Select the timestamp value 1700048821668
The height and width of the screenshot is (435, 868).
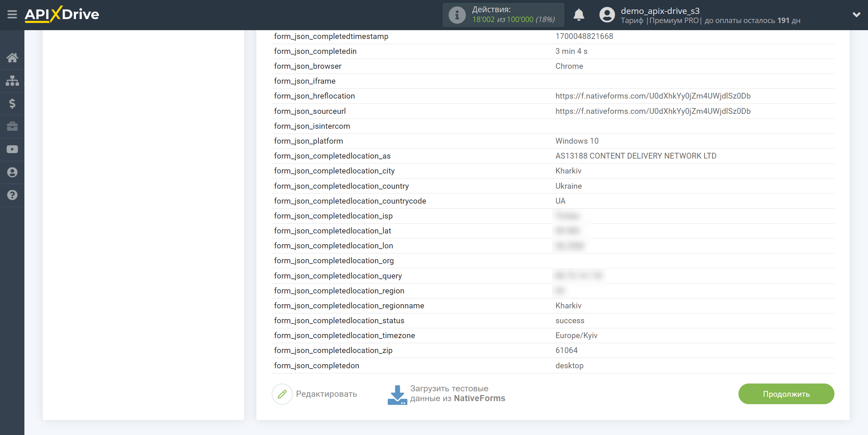pyautogui.click(x=584, y=36)
